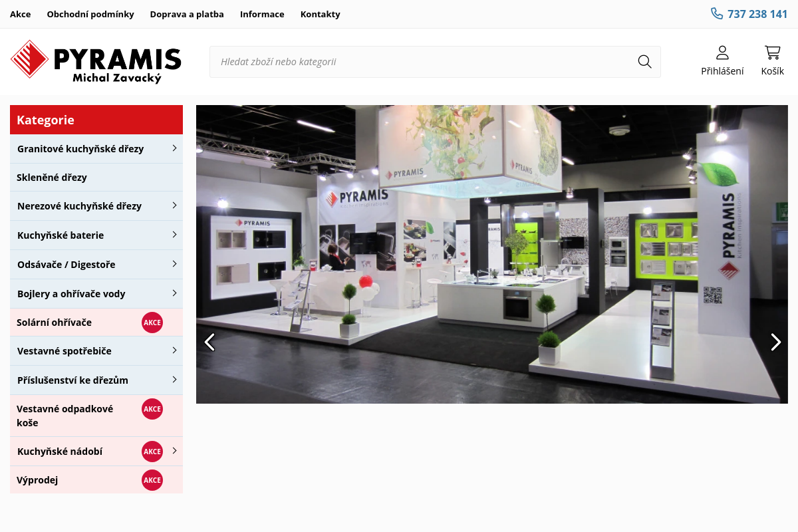Image resolution: width=798 pixels, height=532 pixels.
Task: Advance carousel with right arrow
Action: (775, 342)
